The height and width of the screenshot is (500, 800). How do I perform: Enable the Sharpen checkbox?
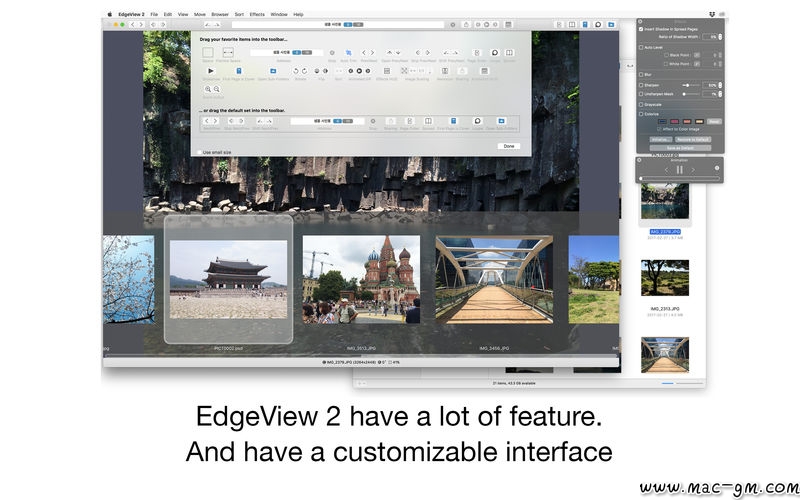pos(641,85)
